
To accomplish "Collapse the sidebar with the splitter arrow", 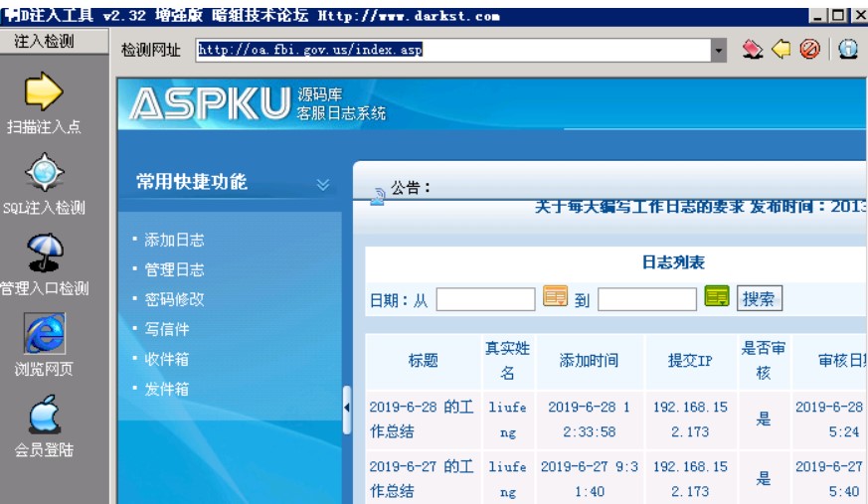I will coord(347,409).
